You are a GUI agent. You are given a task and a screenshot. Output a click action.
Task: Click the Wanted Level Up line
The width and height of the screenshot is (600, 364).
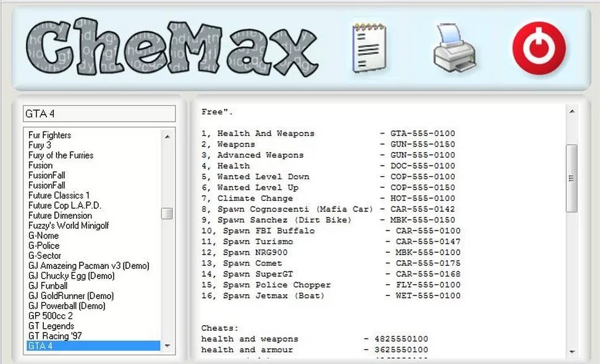coord(328,187)
